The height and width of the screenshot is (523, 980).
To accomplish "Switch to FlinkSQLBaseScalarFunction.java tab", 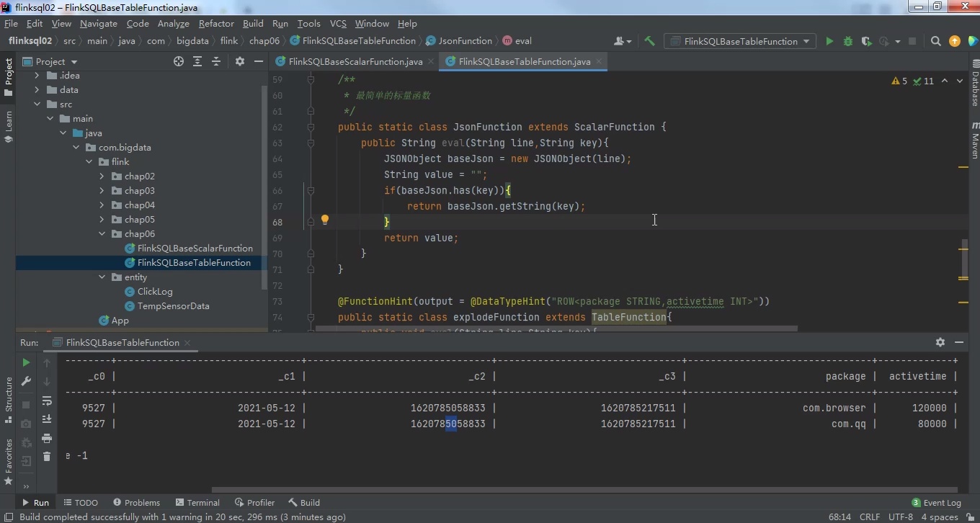I will click(x=355, y=61).
